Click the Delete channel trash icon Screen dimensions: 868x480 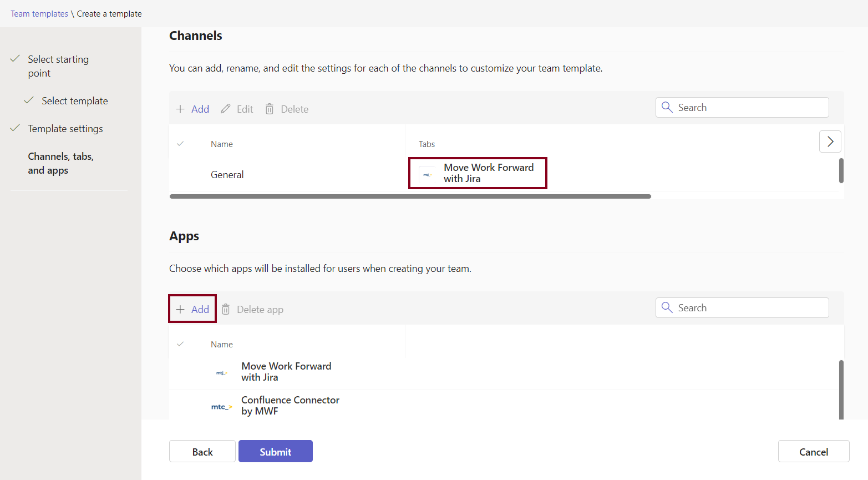(x=270, y=109)
